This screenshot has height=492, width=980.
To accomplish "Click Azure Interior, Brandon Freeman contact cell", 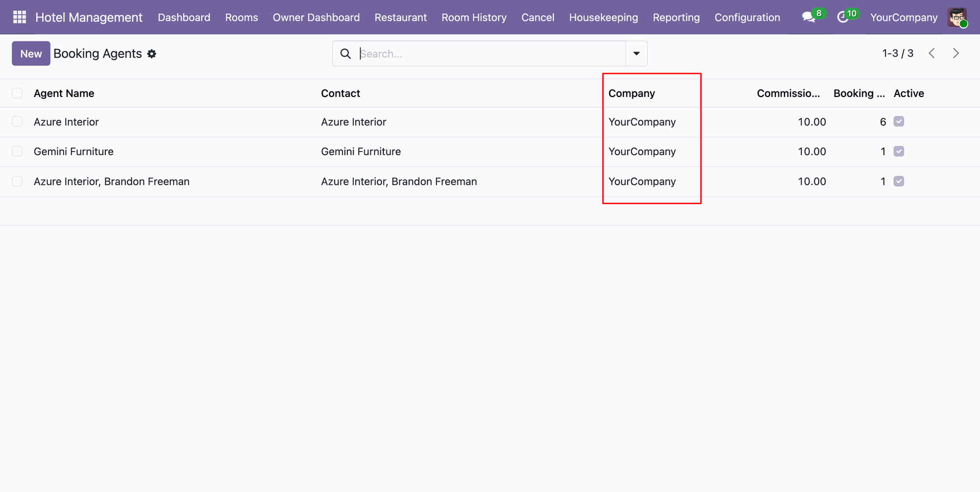I will [x=399, y=182].
